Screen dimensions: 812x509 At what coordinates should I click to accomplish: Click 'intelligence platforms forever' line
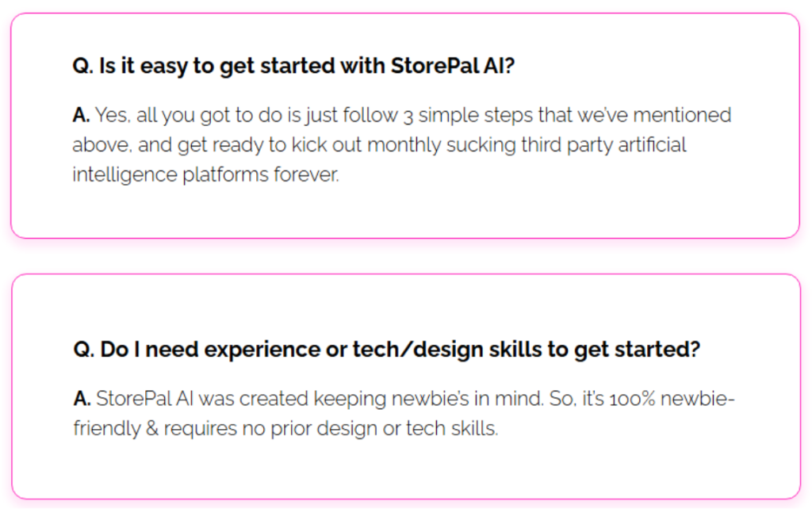click(x=205, y=174)
